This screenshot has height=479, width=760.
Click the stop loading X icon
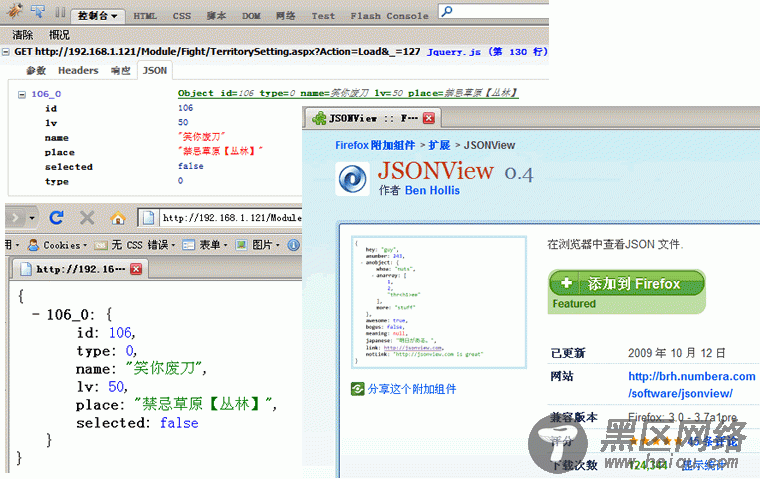point(87,218)
